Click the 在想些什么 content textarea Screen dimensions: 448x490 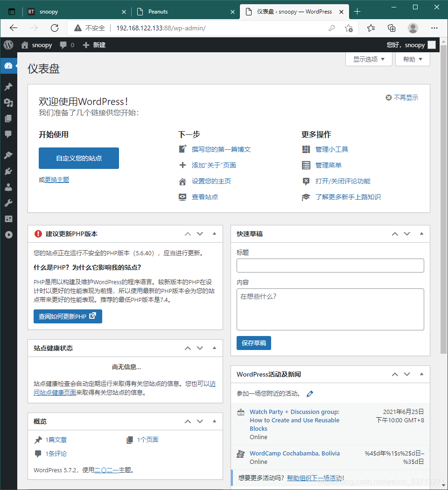coord(330,309)
